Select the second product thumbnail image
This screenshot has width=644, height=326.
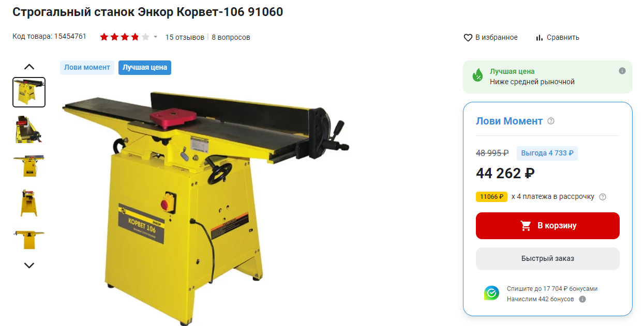29,129
